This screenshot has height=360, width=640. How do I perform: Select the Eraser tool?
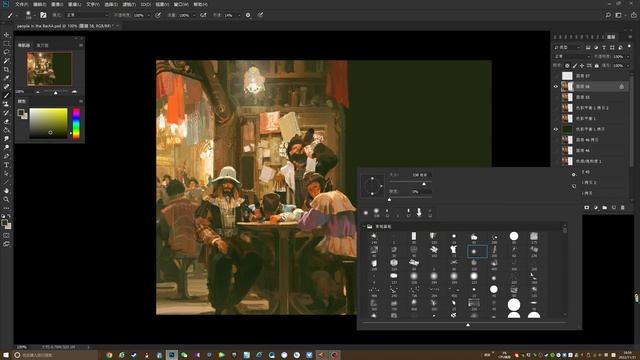pos(6,121)
